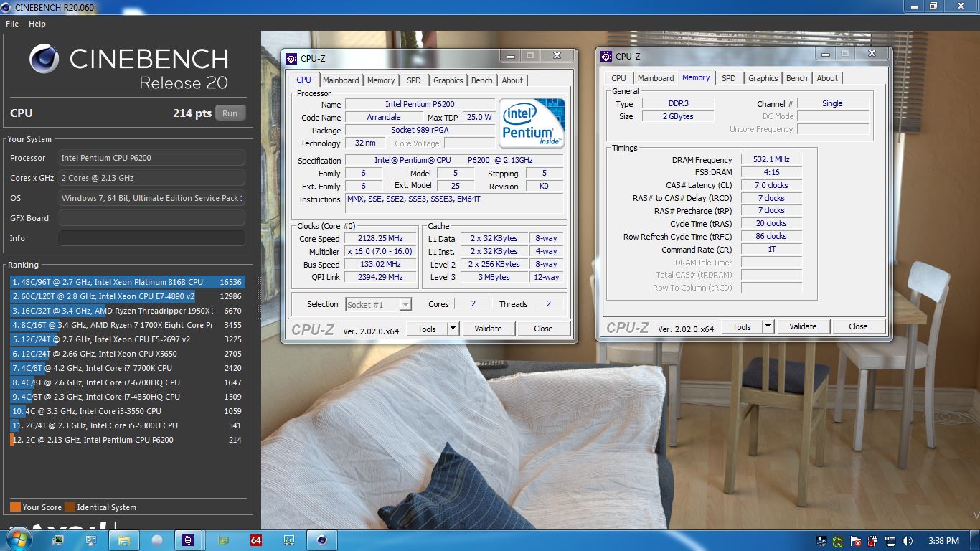Click the CPU-Z icon in left window title
Viewport: 980px width, 551px height.
(291, 59)
